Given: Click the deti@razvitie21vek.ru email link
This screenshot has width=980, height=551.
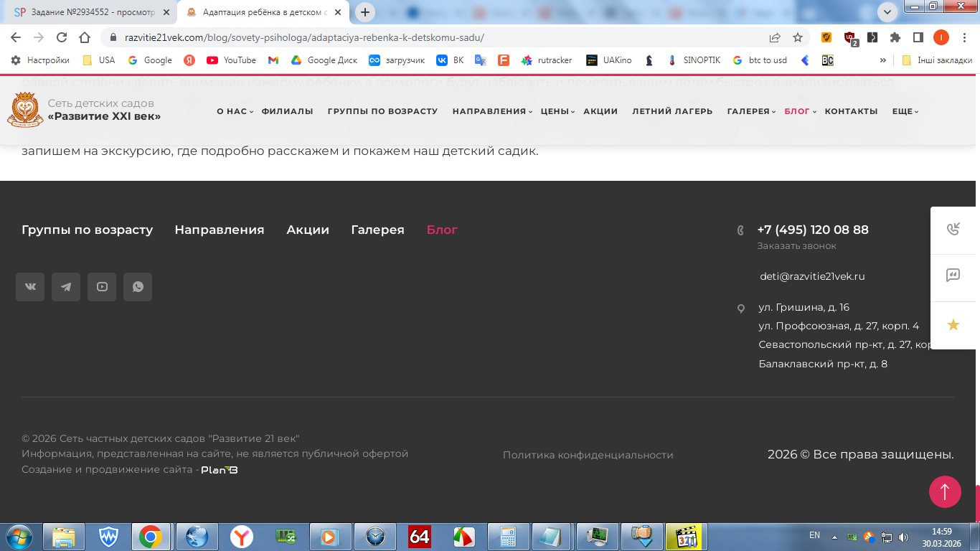Looking at the screenshot, I should tap(812, 276).
